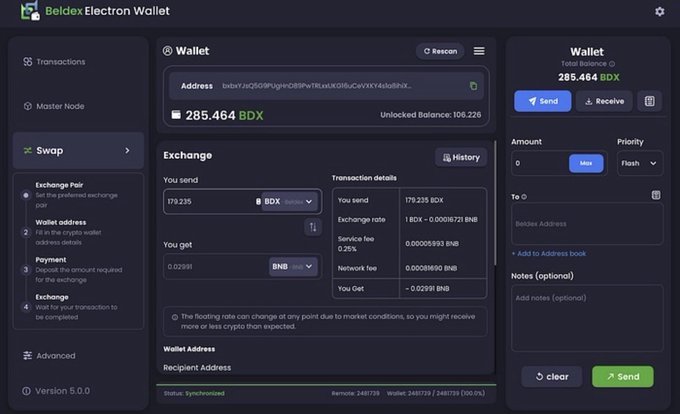Click the wallet address string
Image resolution: width=680 pixels, height=414 pixels.
[317, 86]
